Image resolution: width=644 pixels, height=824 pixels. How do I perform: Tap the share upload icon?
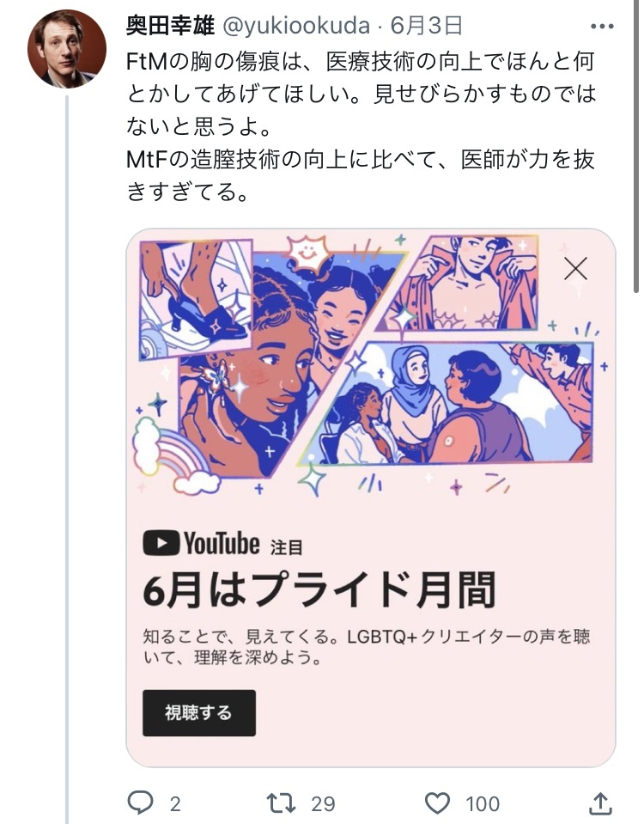click(x=600, y=803)
